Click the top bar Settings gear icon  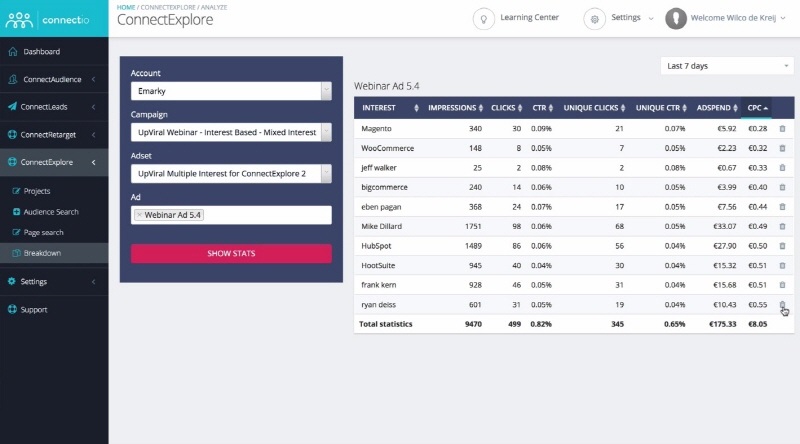[x=594, y=19]
